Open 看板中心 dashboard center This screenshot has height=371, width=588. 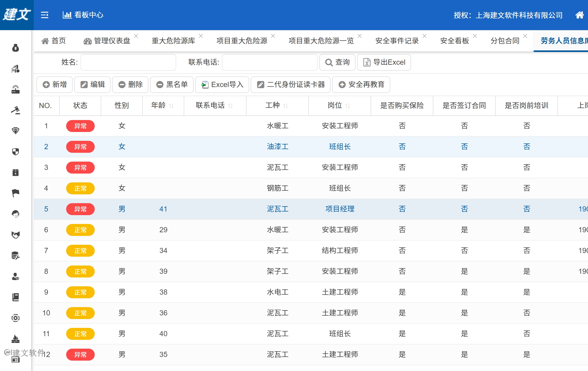[x=83, y=15]
